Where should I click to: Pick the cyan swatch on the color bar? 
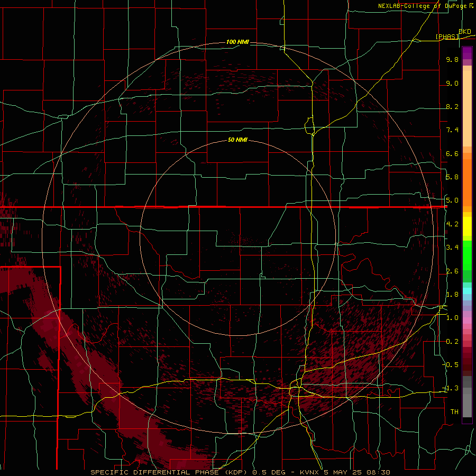click(x=467, y=291)
